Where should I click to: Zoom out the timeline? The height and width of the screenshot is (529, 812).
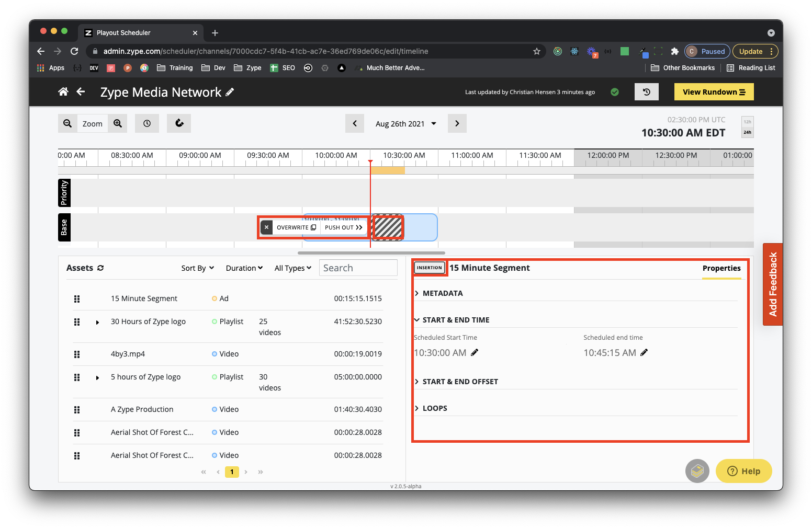(x=67, y=123)
